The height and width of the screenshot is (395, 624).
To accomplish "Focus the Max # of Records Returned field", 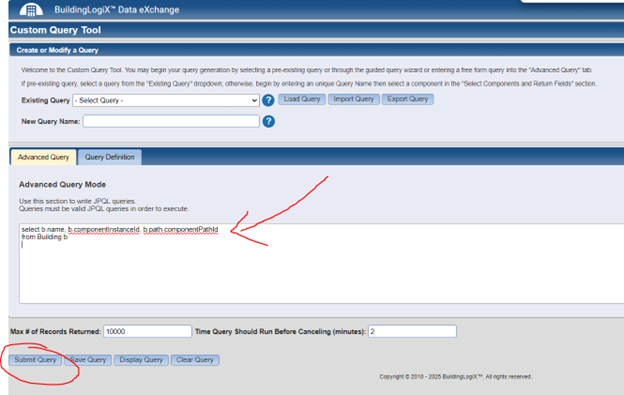I will click(148, 331).
